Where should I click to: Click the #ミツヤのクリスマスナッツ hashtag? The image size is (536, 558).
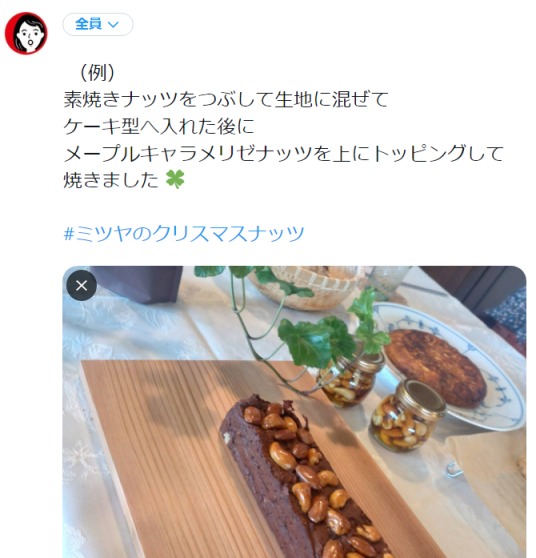[x=184, y=233]
